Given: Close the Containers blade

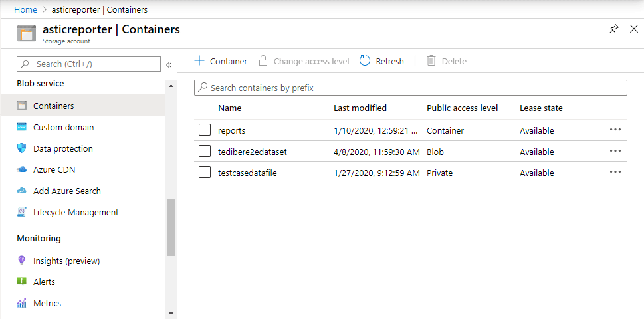Looking at the screenshot, I should (x=634, y=29).
